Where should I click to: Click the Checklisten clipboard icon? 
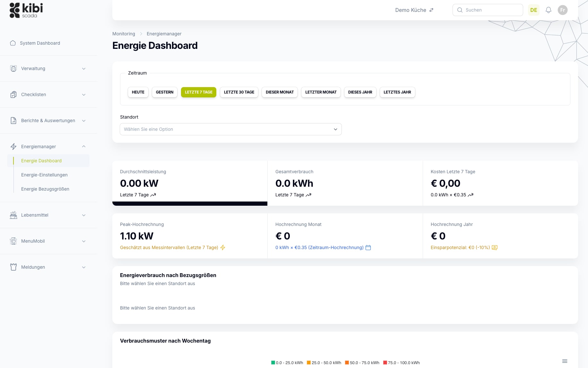pos(13,94)
